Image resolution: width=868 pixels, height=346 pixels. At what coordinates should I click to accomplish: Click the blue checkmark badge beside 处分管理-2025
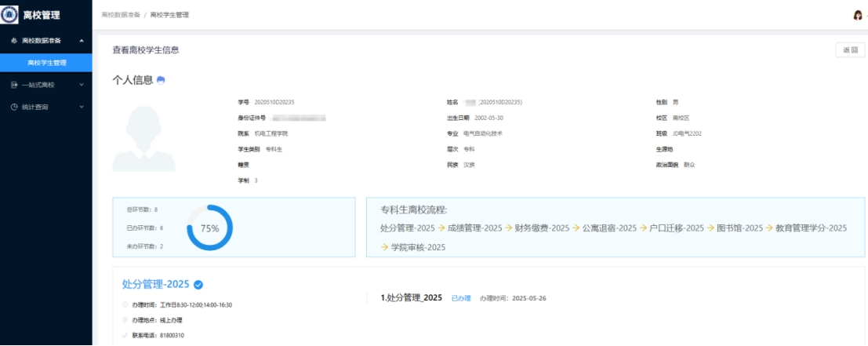pyautogui.click(x=198, y=284)
